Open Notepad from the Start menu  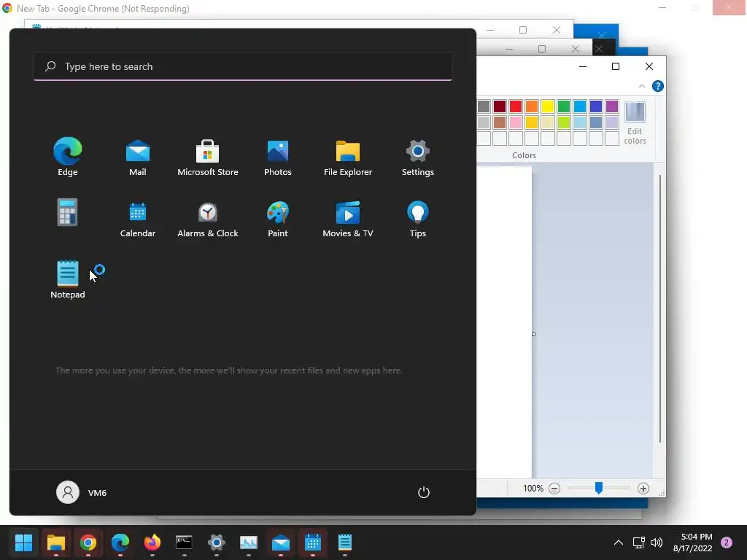click(68, 279)
